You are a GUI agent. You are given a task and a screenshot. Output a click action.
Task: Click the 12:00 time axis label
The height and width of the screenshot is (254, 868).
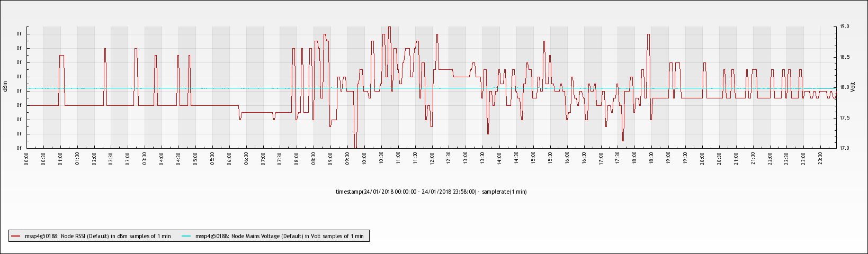[x=432, y=159]
